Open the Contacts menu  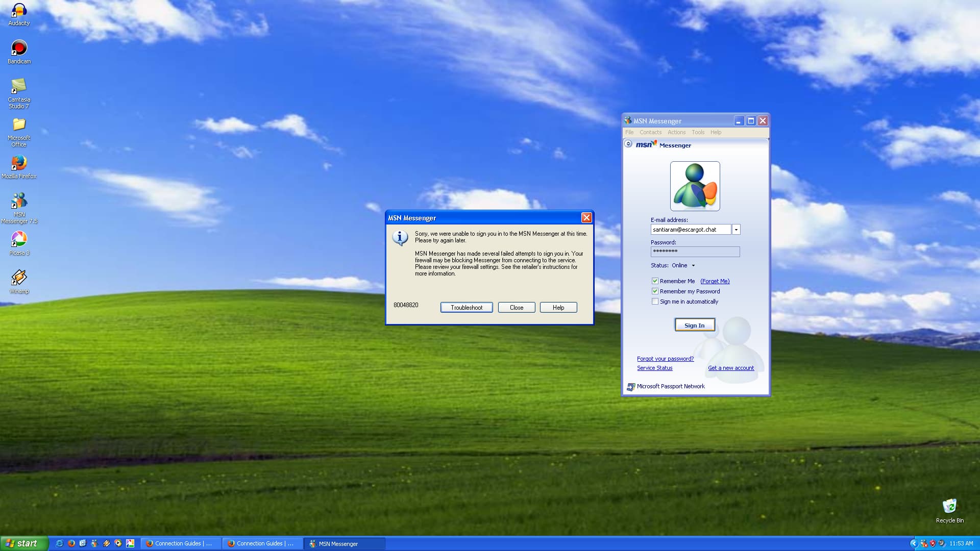[x=650, y=132]
